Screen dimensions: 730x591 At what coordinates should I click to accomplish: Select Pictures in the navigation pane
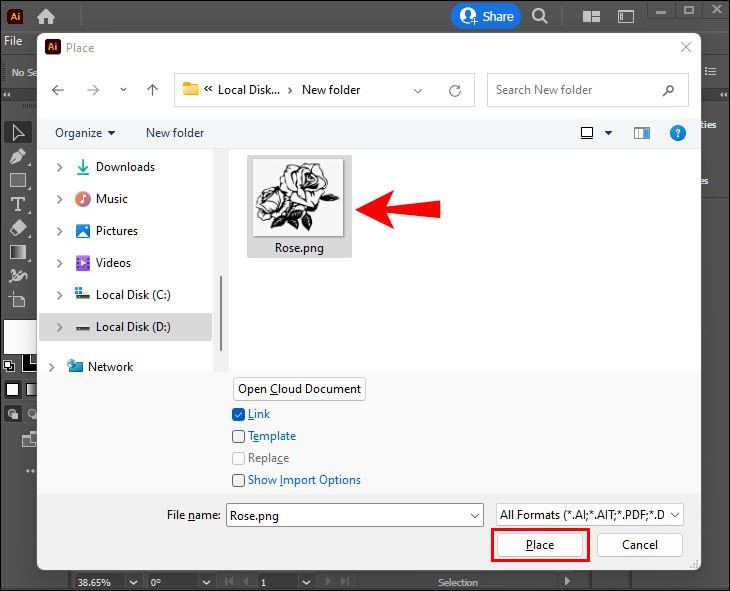tap(117, 231)
